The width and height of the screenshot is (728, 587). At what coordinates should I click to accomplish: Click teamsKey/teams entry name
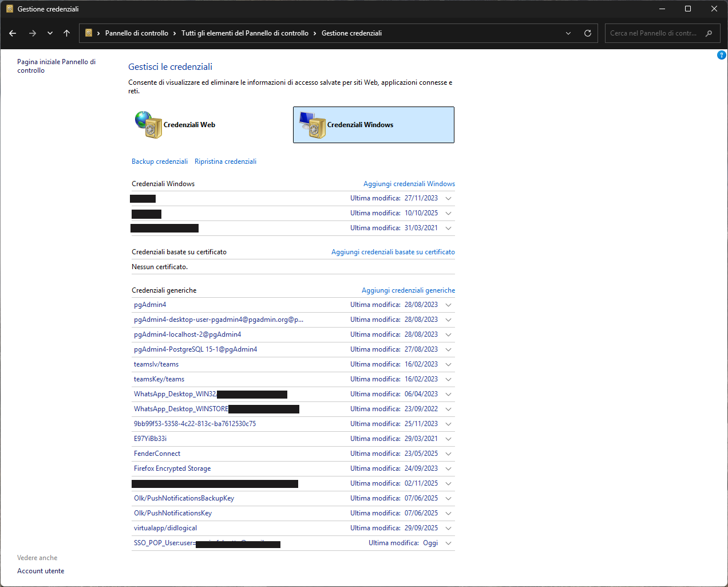[159, 379]
